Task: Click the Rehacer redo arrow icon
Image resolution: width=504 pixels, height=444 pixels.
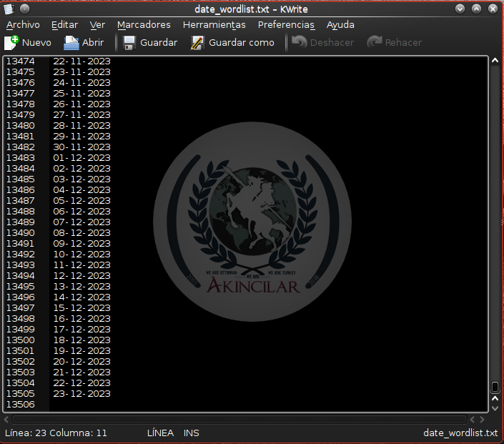Action: [374, 42]
